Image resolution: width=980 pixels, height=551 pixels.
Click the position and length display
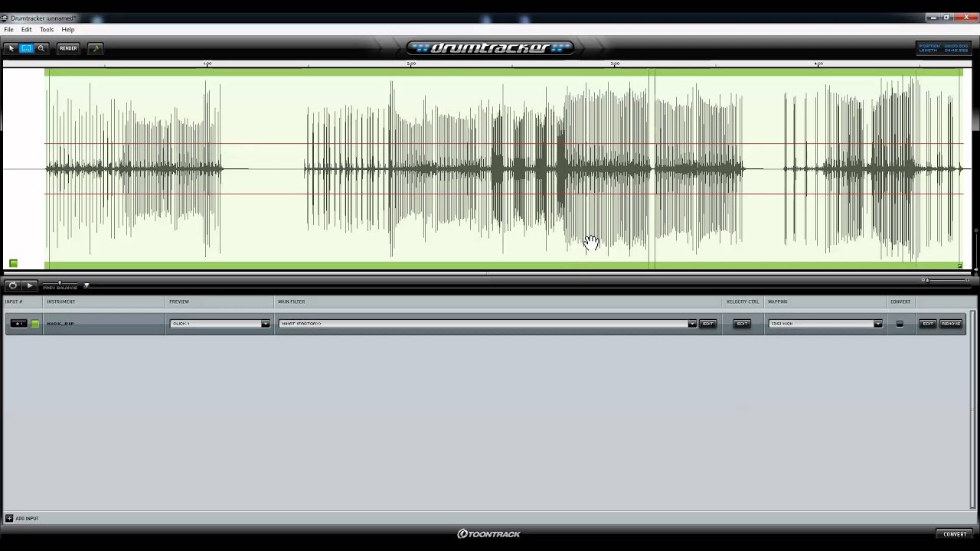click(944, 48)
